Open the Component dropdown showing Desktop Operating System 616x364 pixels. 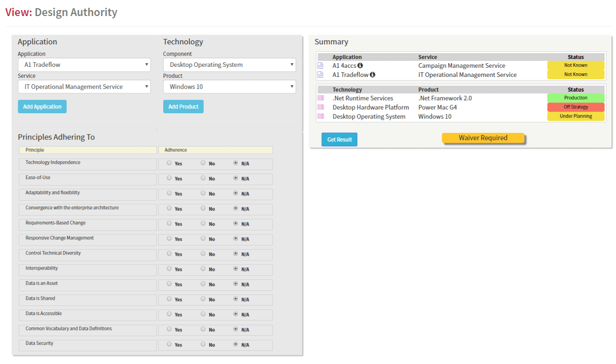(x=230, y=65)
